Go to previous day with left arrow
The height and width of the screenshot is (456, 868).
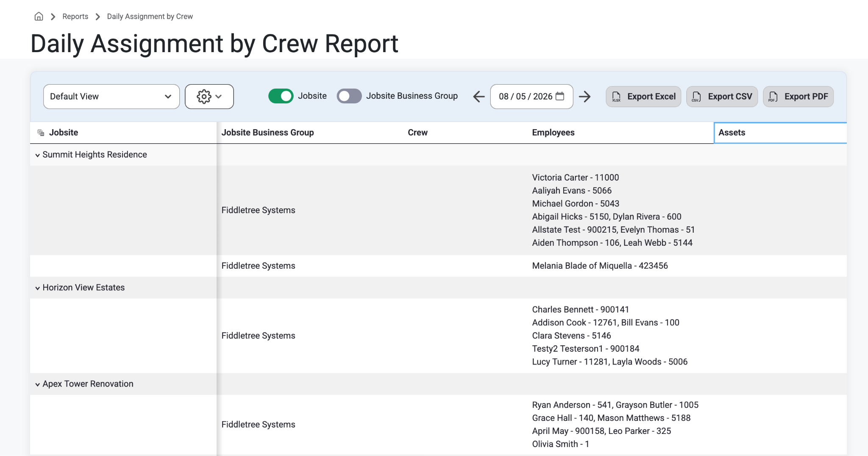click(x=479, y=97)
